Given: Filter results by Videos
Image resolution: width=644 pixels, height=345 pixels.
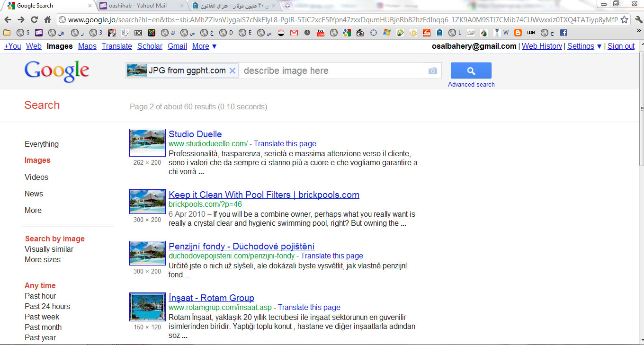Looking at the screenshot, I should pos(36,177).
